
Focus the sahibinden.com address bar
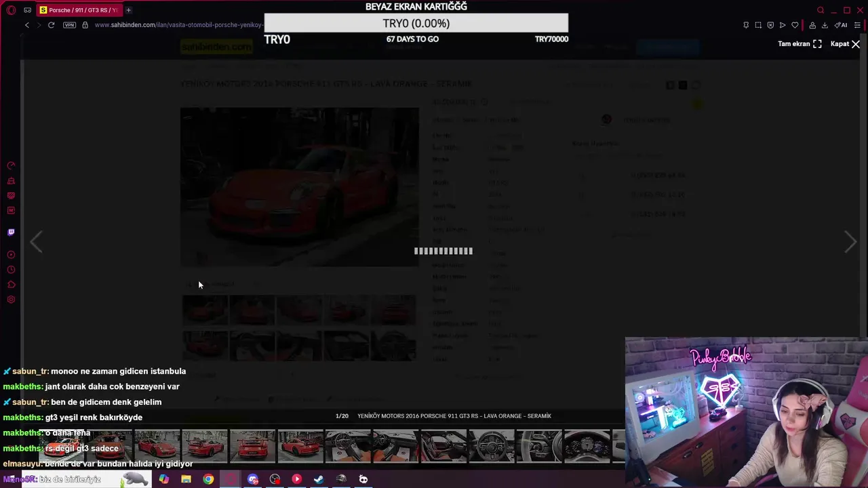click(179, 25)
